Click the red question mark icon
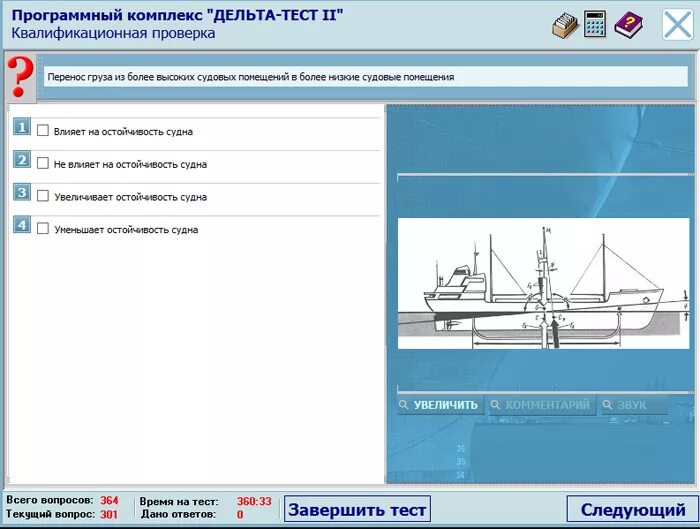Viewport: 700px width, 529px height. (x=21, y=77)
